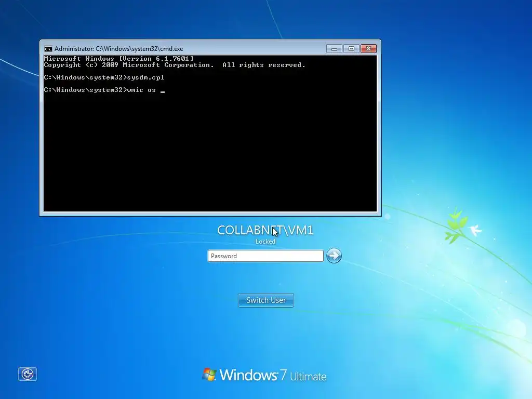This screenshot has height=399, width=532.
Task: Focus the Password input field
Action: point(265,256)
